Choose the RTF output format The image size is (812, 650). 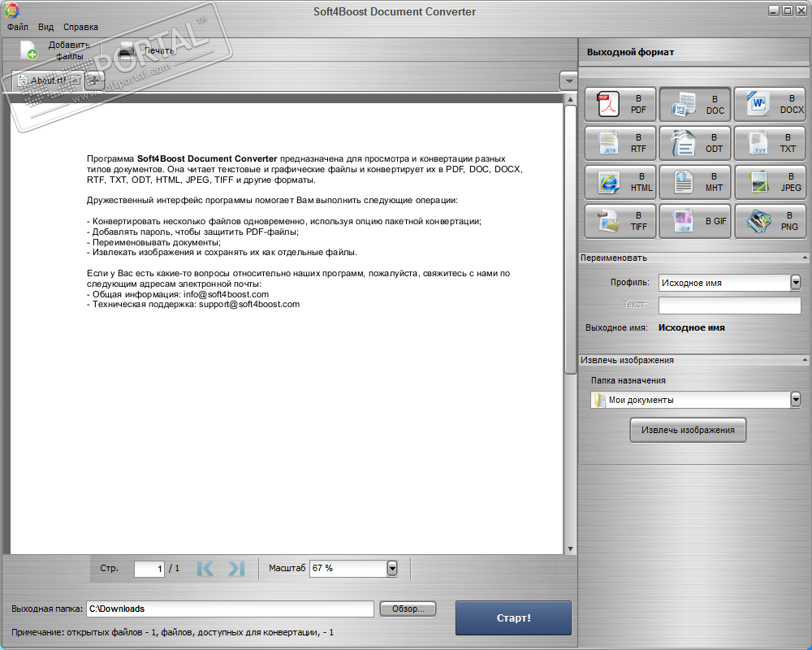[620, 143]
